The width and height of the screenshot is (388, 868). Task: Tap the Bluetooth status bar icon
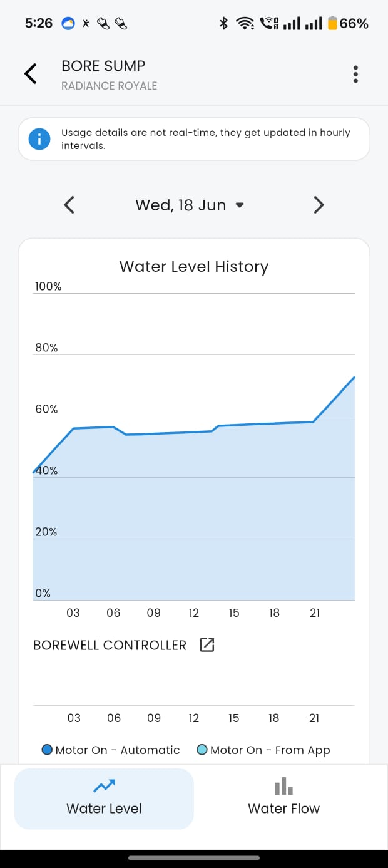coord(223,24)
